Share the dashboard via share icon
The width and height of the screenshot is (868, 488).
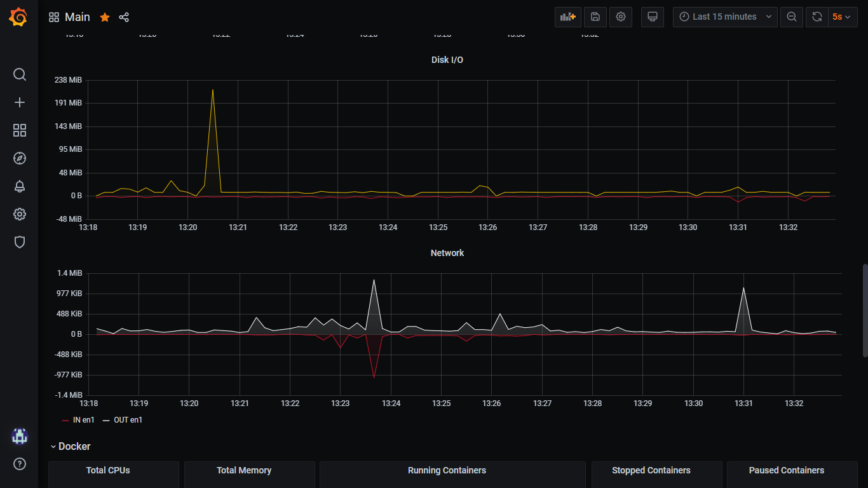(124, 17)
